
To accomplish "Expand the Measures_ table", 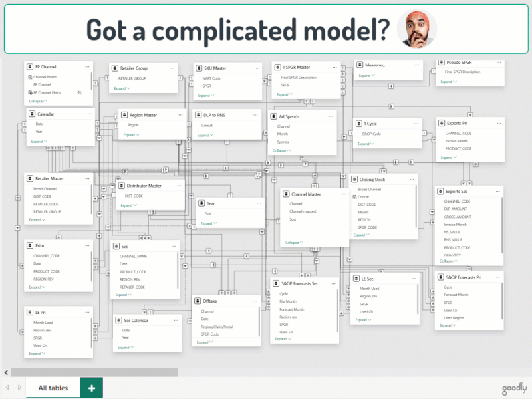I will 366,75.
